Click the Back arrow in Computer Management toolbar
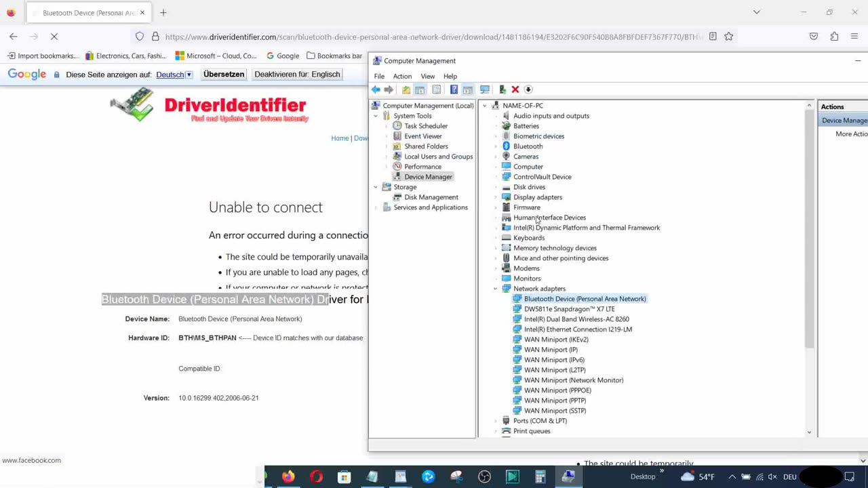Screen dimensions: 868x488 click(376, 89)
